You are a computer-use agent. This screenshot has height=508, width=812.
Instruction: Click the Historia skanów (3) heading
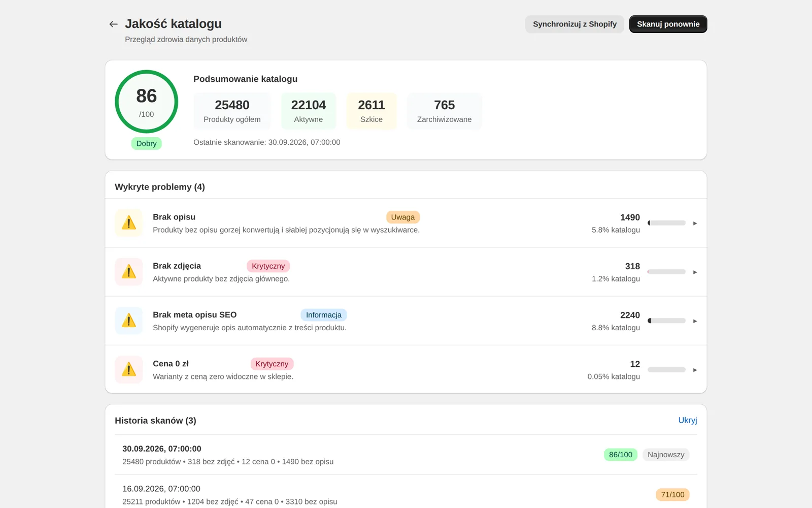pyautogui.click(x=155, y=421)
